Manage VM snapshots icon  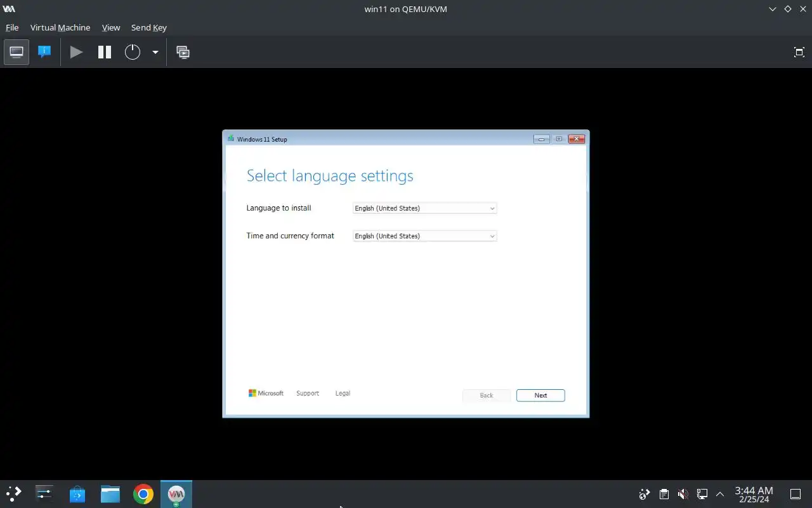(x=183, y=52)
